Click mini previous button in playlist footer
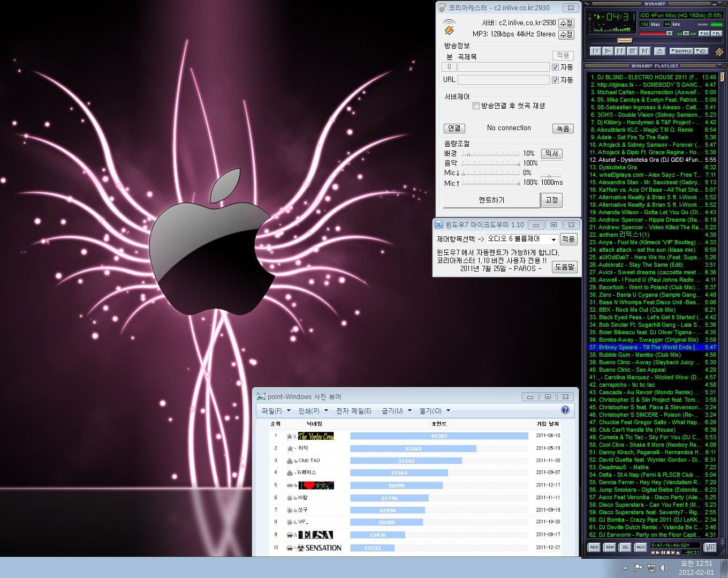 tap(653, 552)
